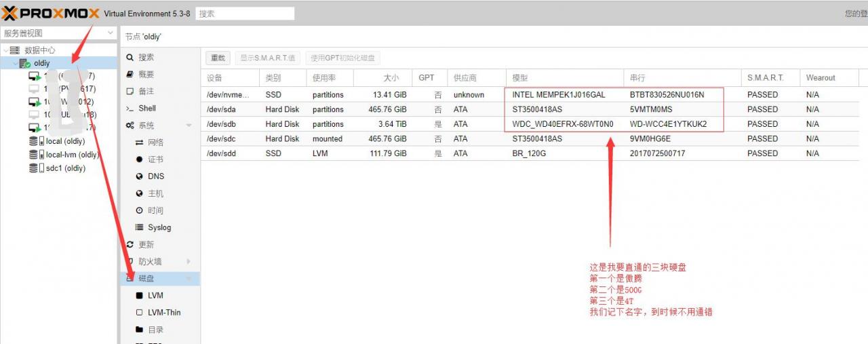
Task: Click the folder icon beside 目录
Action: [140, 330]
